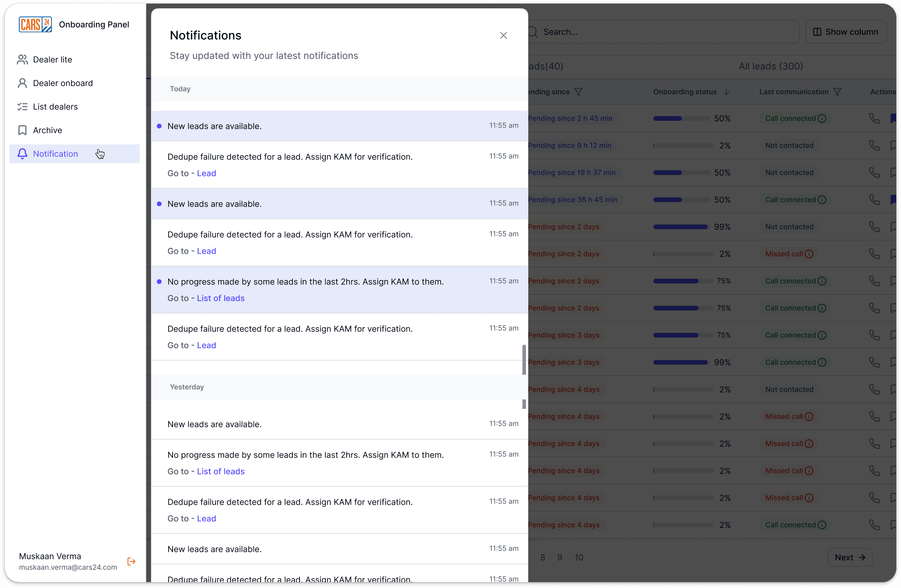Go to page 9
The width and height of the screenshot is (901, 588).
tap(560, 557)
